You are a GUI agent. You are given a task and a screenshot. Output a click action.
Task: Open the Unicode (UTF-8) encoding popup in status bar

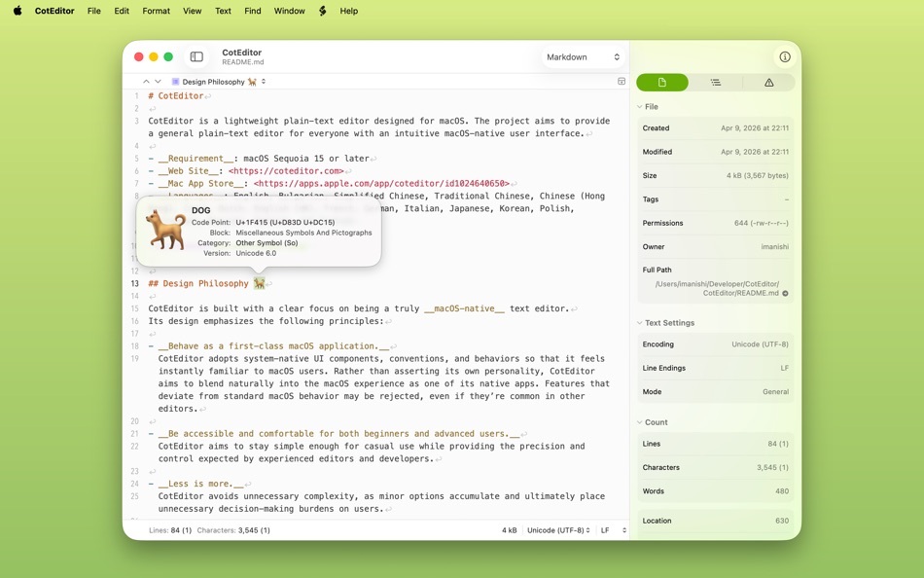(558, 530)
